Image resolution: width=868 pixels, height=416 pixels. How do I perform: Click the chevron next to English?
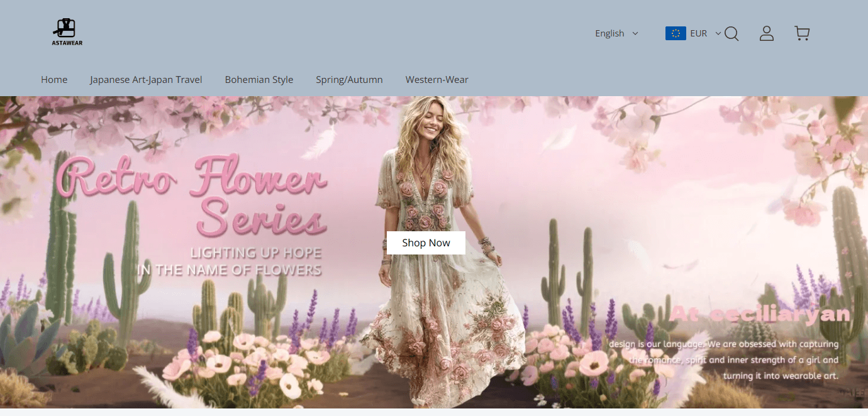[x=635, y=33]
